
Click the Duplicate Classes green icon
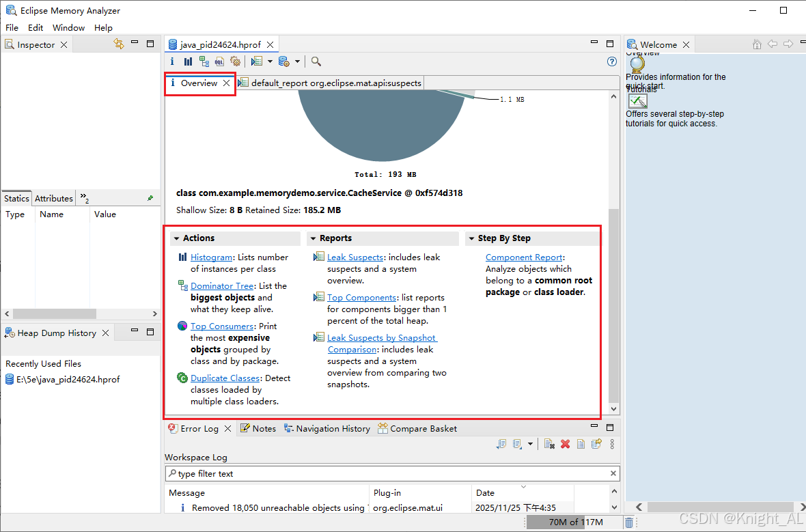click(182, 378)
